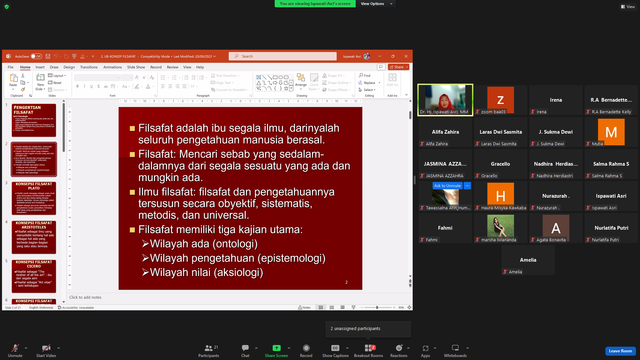640x360 pixels.
Task: Open the Select dropdown in Editing group
Action: pyautogui.click(x=367, y=90)
